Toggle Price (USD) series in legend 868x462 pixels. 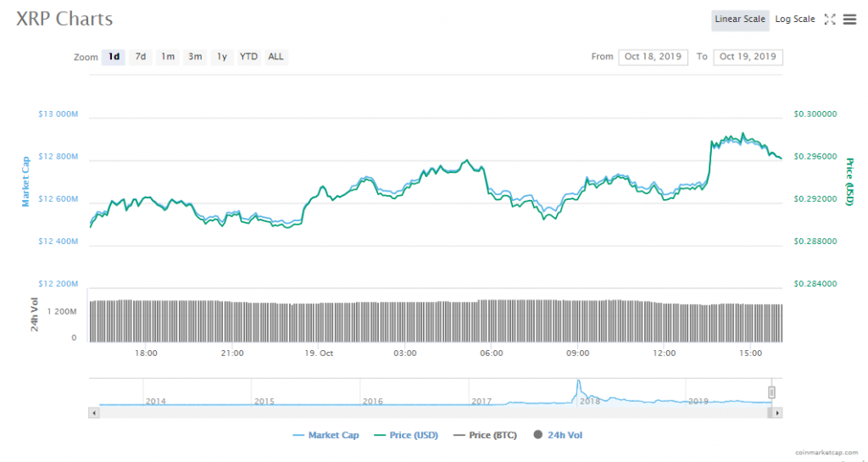pos(406,435)
